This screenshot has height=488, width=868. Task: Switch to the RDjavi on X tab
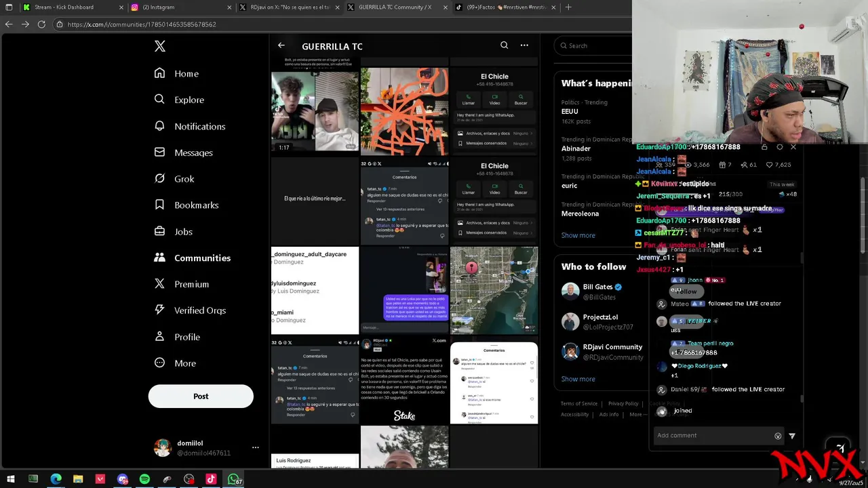click(290, 7)
